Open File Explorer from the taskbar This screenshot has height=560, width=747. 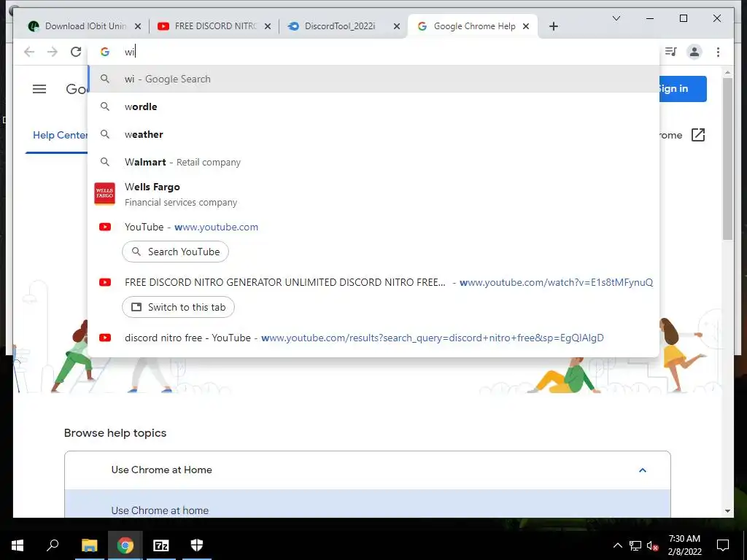(89, 545)
